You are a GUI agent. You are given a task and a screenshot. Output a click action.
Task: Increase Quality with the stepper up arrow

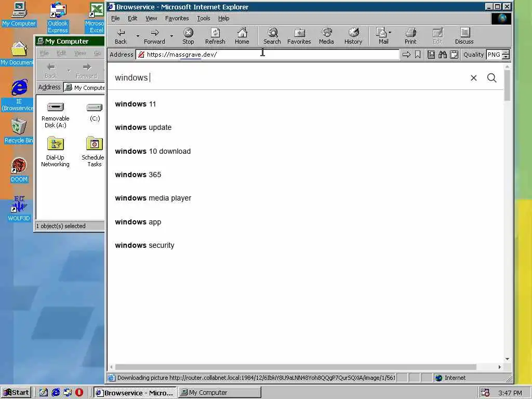pos(506,52)
